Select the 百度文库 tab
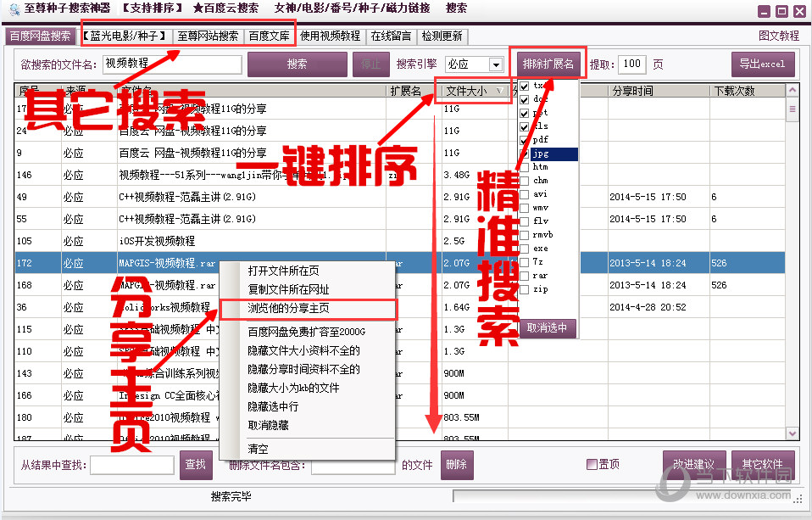The height and width of the screenshot is (520, 812). 269,36
